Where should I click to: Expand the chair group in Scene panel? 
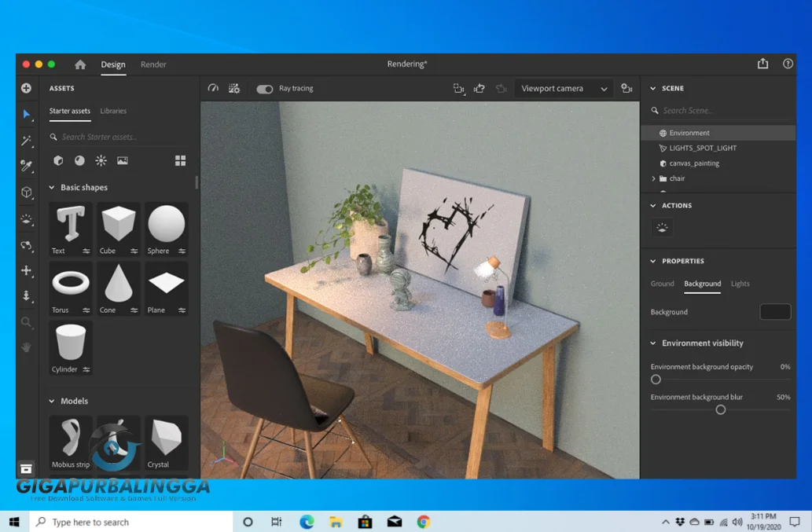pos(653,178)
